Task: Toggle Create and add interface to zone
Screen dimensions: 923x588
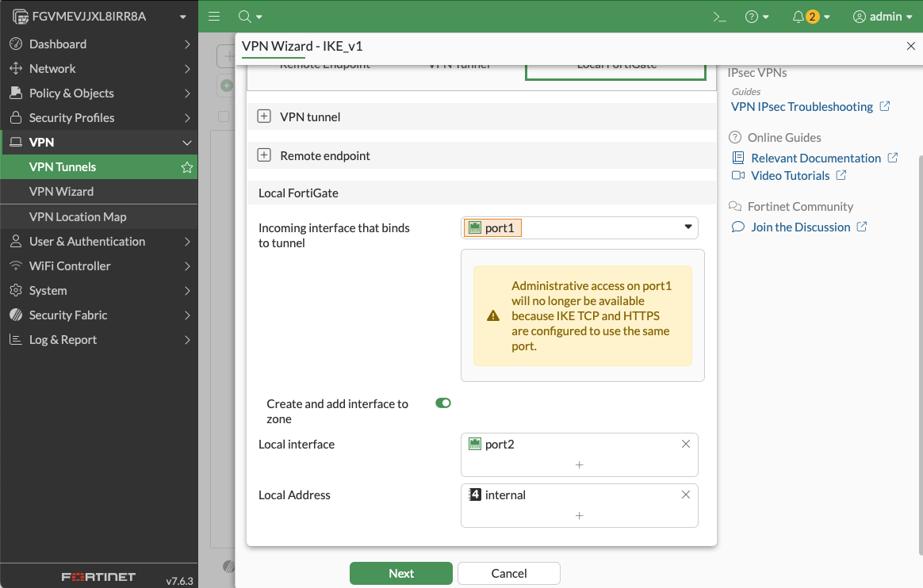Action: coord(443,403)
